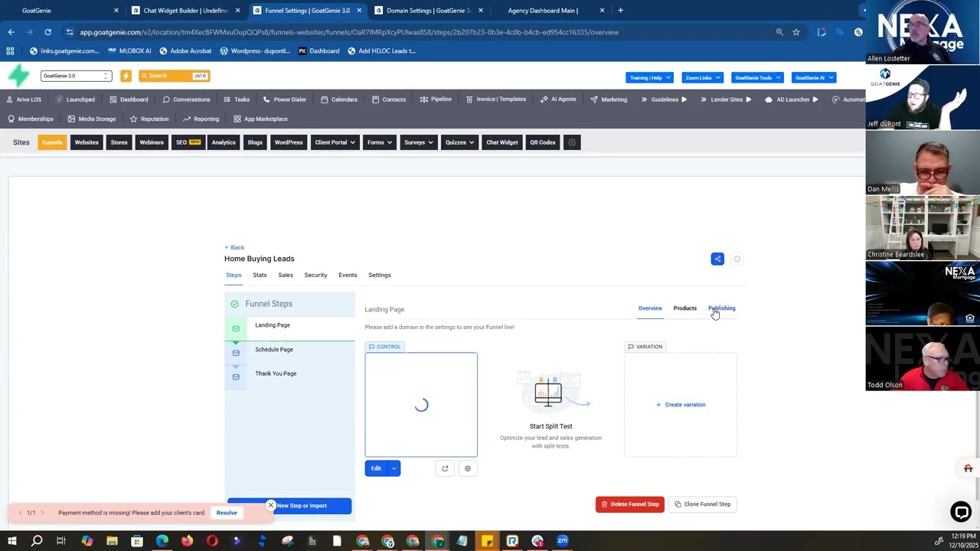Switch to the Events tab
The image size is (980, 551).
pos(348,275)
